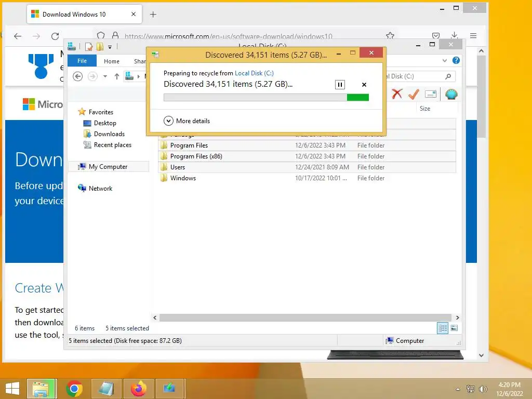Screen dimensions: 532x399
Task: Reload the Firefox page
Action: pos(55,36)
